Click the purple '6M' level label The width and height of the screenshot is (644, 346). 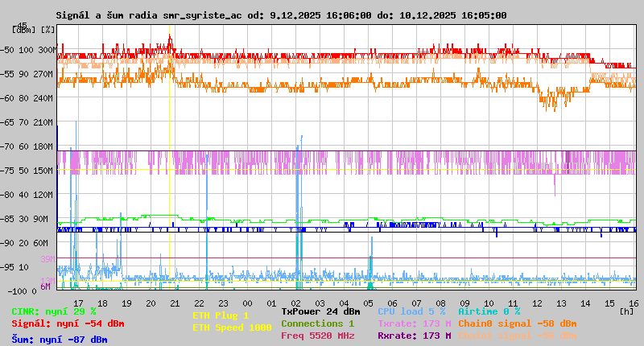(46, 286)
